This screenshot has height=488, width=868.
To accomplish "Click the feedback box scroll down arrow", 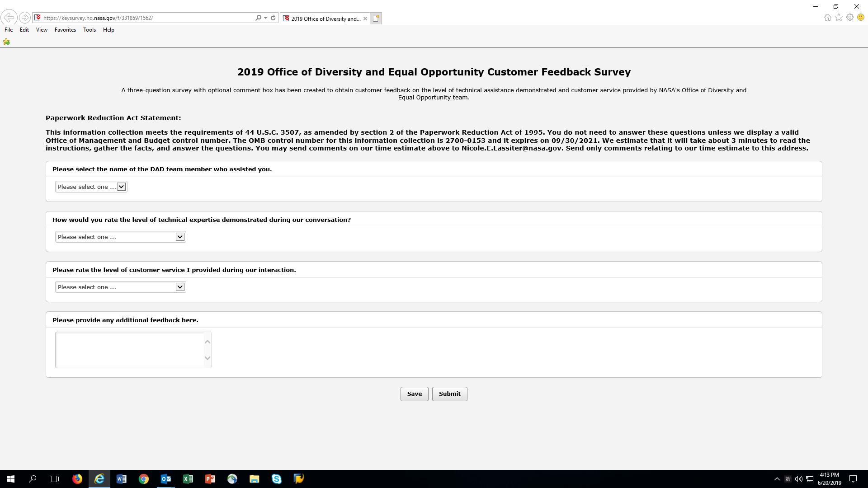I will click(208, 358).
